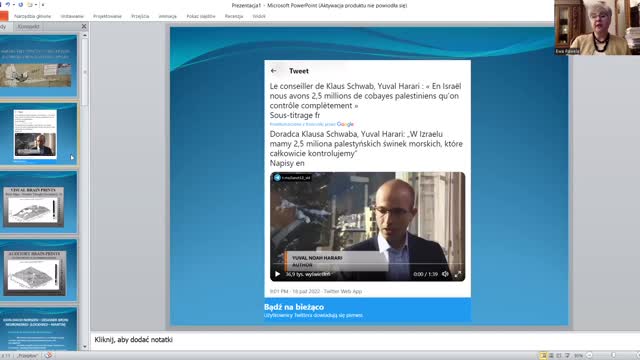Switch the side panel to Konspekt tab
Viewport: 640px width, 360px height.
click(x=29, y=27)
